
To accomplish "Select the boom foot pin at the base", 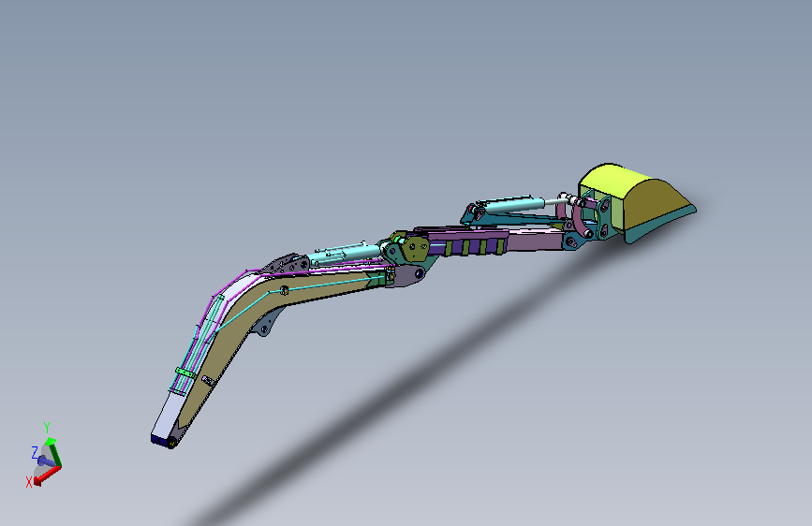I will 170,443.
